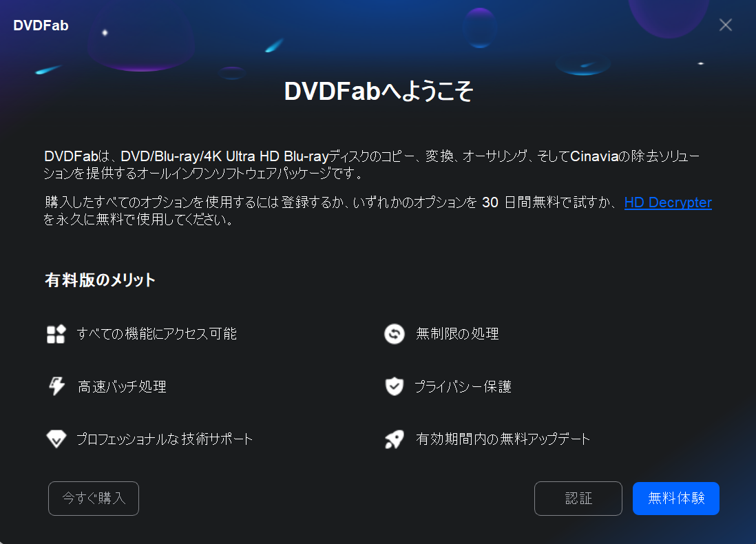Click the lightning bolt batch processing icon
Image resolution: width=756 pixels, height=544 pixels.
tap(56, 386)
